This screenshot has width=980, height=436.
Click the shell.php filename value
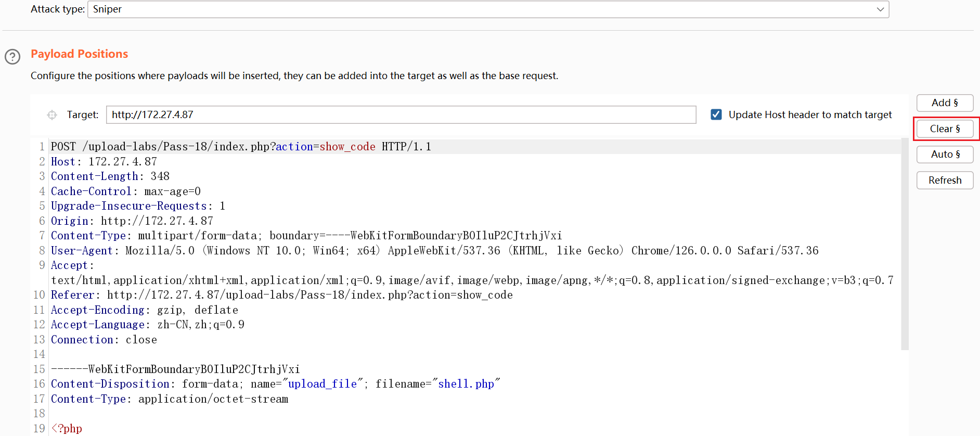466,384
